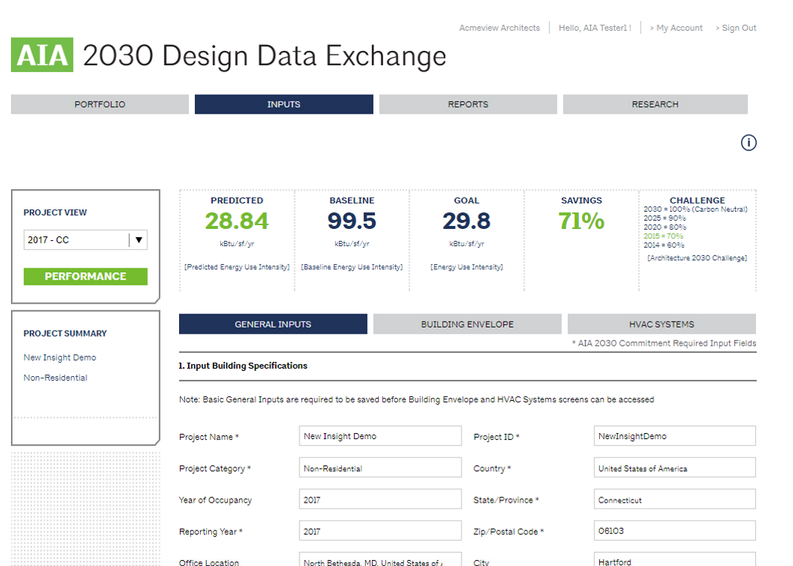Click the Project Summary heading
The height and width of the screenshot is (566, 793).
pyautogui.click(x=65, y=333)
